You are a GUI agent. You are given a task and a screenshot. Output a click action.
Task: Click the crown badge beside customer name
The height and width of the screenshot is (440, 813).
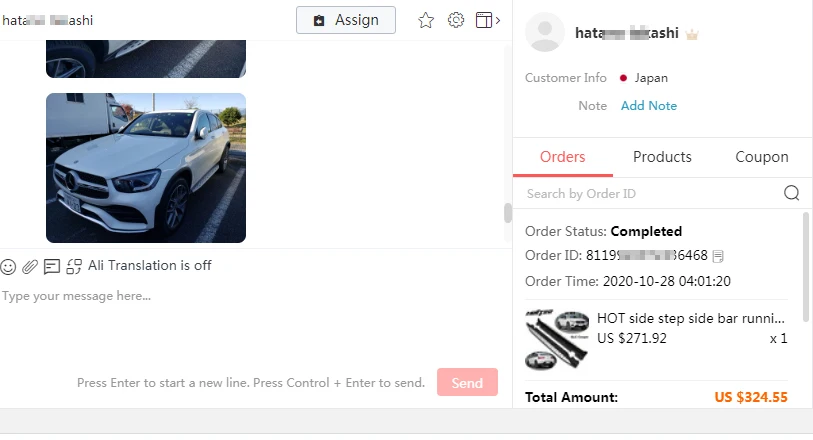(692, 35)
